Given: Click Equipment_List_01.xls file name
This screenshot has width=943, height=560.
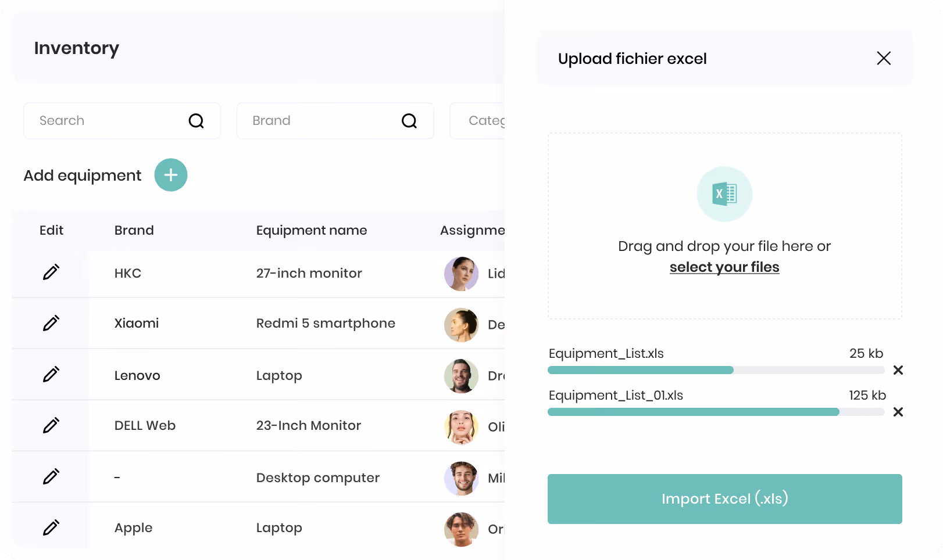Looking at the screenshot, I should click(616, 395).
